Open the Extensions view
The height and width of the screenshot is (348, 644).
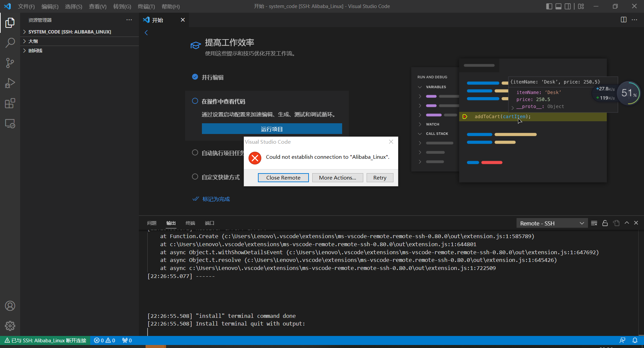10,103
